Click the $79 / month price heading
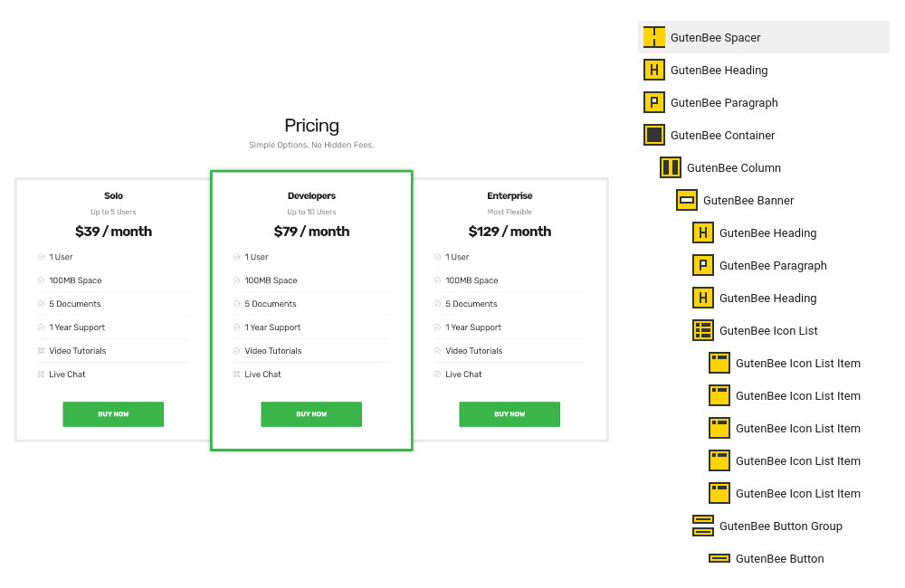The height and width of the screenshot is (588, 905). (311, 232)
